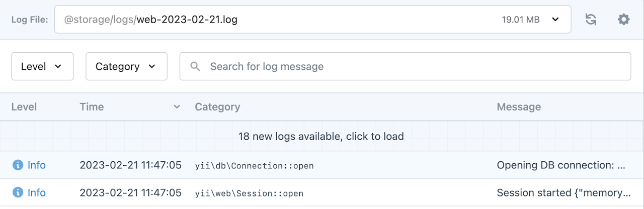
Task: Expand the log file selector chevron
Action: point(555,20)
